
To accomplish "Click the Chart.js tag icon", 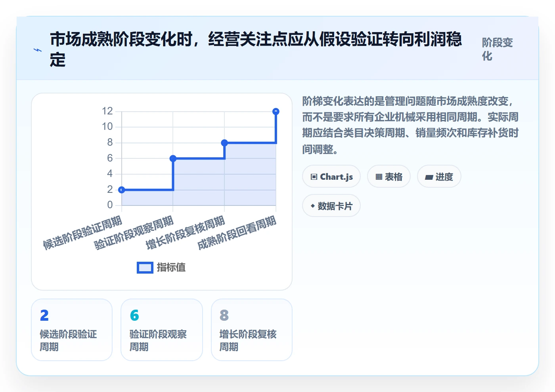I will coord(314,177).
